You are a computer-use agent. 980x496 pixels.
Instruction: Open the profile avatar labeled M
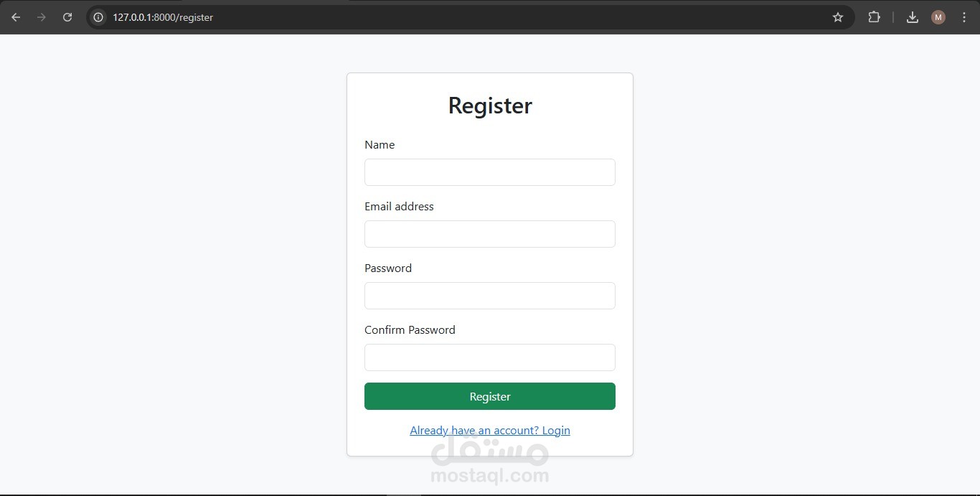click(x=938, y=17)
